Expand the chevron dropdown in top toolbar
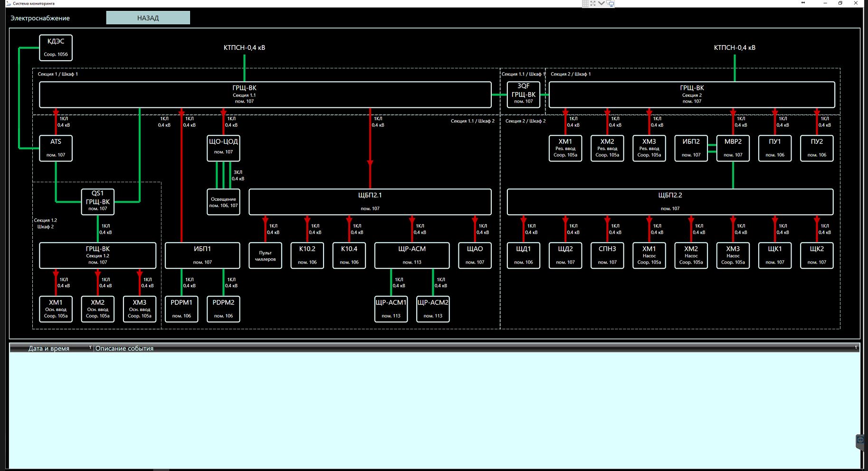The width and height of the screenshot is (868, 471). pyautogui.click(x=601, y=3)
